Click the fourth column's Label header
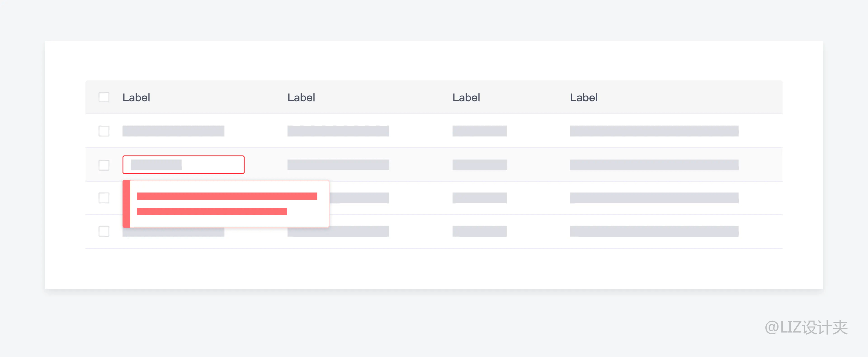The width and height of the screenshot is (868, 357). pyautogui.click(x=584, y=98)
